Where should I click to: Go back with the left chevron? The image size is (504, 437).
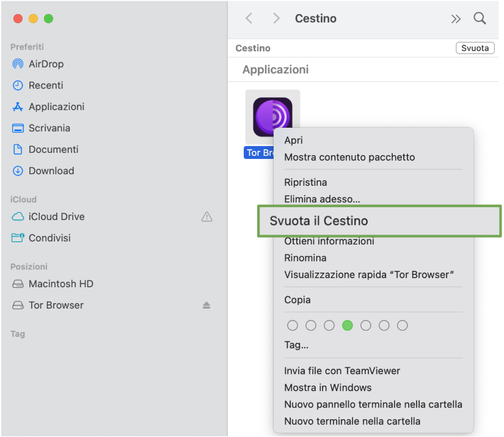point(249,18)
